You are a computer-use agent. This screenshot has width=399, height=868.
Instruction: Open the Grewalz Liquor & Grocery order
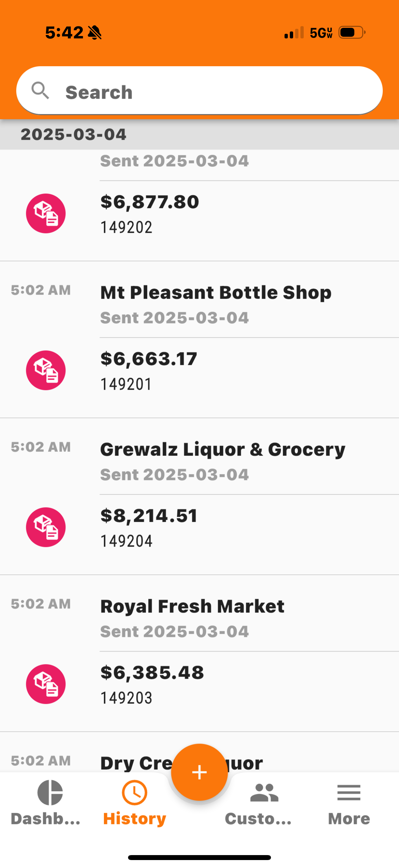pos(223,449)
